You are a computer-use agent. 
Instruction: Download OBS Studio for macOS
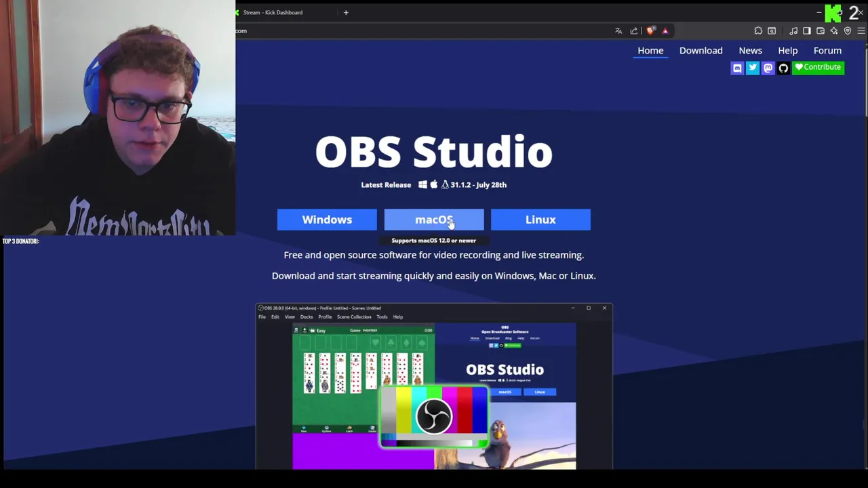click(434, 220)
